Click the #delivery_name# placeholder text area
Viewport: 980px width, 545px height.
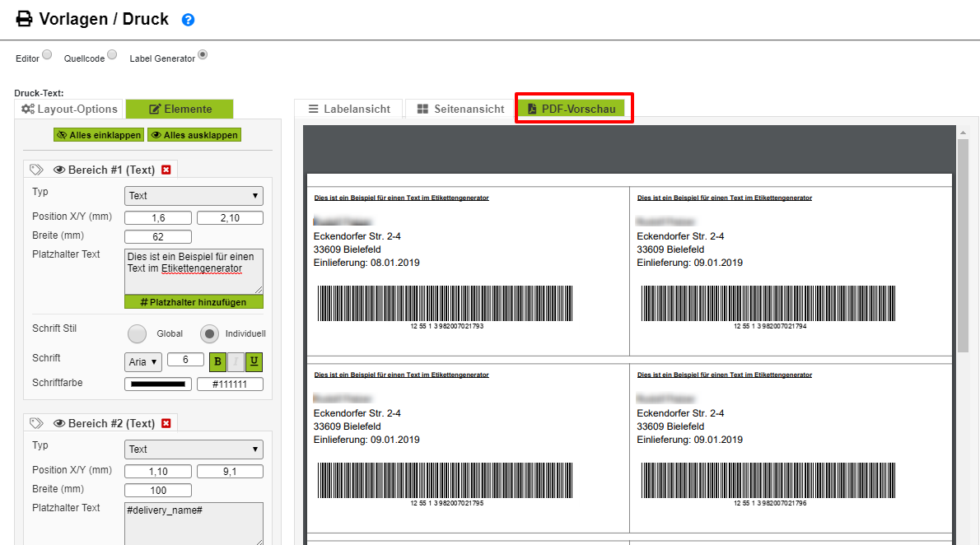[x=194, y=524]
